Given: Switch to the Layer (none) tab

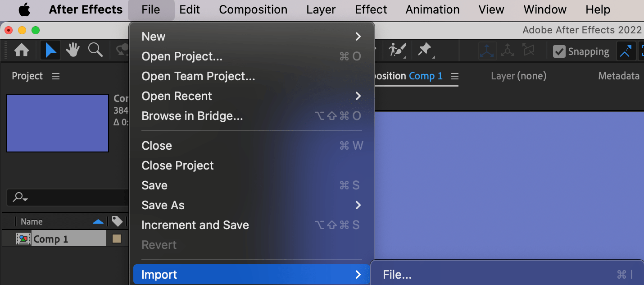Looking at the screenshot, I should (x=518, y=76).
